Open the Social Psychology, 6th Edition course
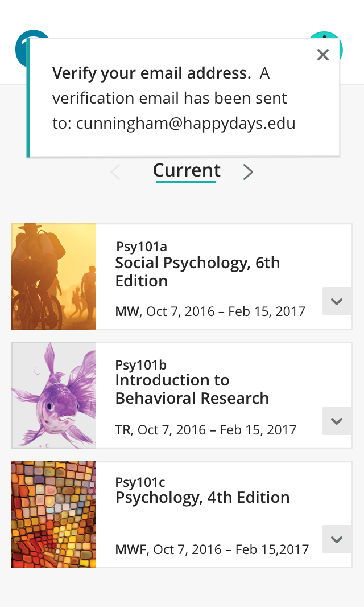This screenshot has width=364, height=607. click(x=197, y=272)
